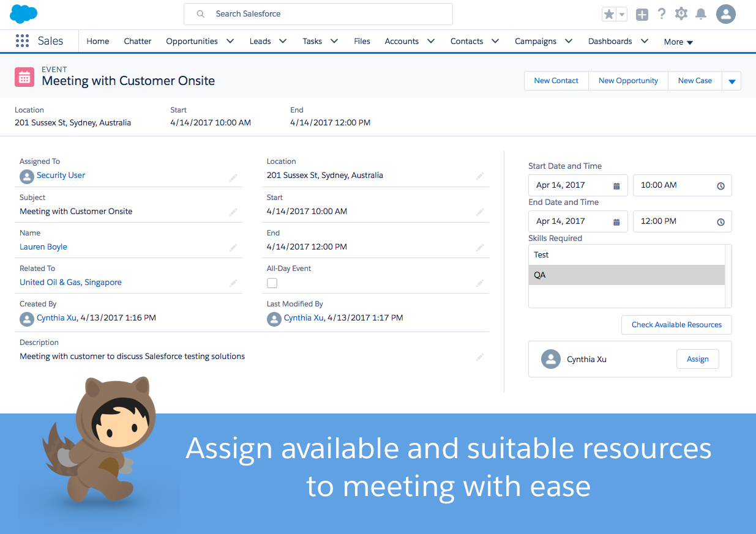Open the App Launcher grid icon

click(22, 41)
